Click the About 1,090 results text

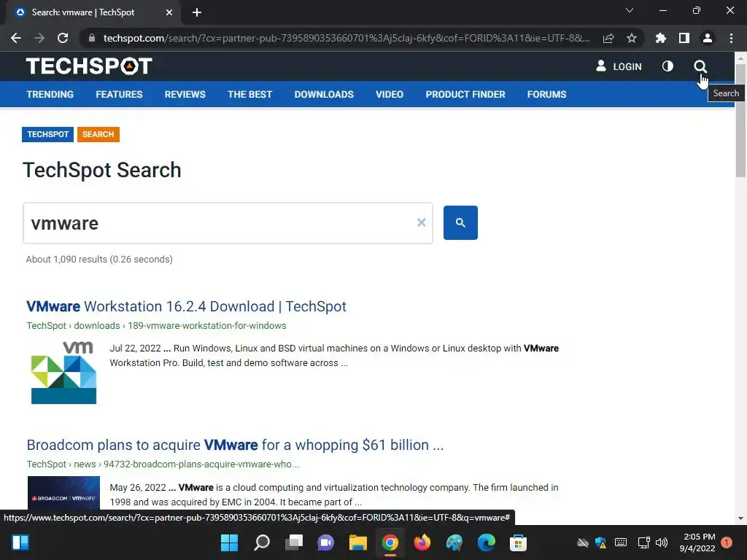(x=99, y=260)
